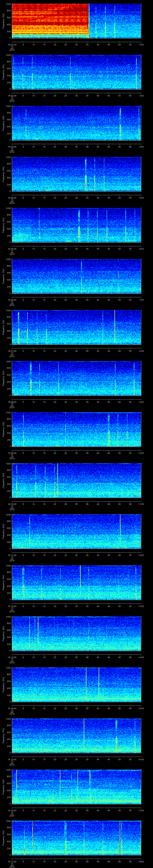Click the 18:00 end time label

[x=141, y=861]
